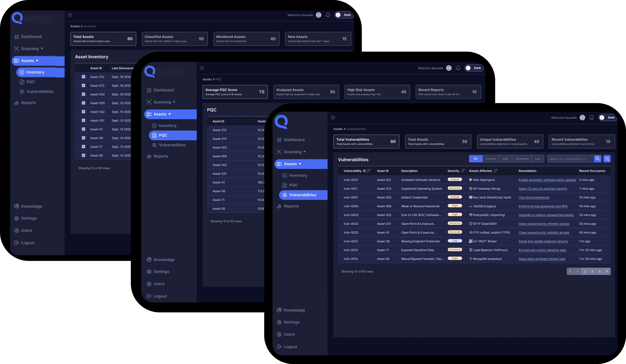Sort by Severity column sort icon
The image size is (626, 364).
pos(463,171)
